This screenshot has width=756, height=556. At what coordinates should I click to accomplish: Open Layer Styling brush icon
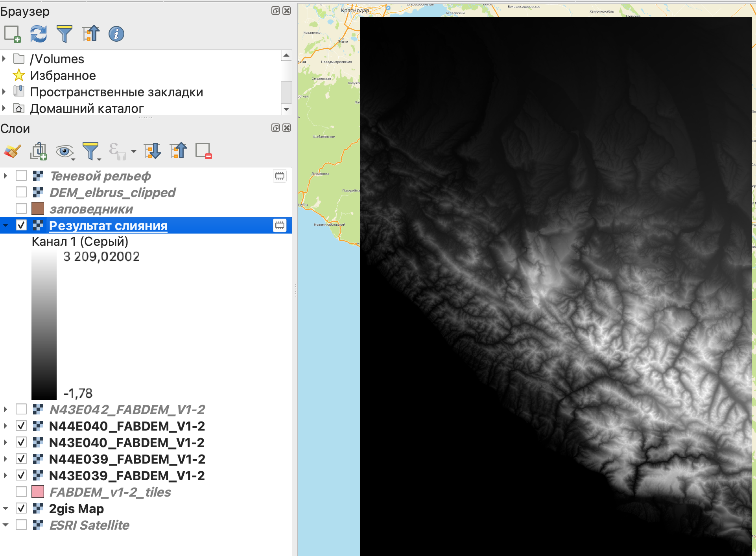[12, 151]
